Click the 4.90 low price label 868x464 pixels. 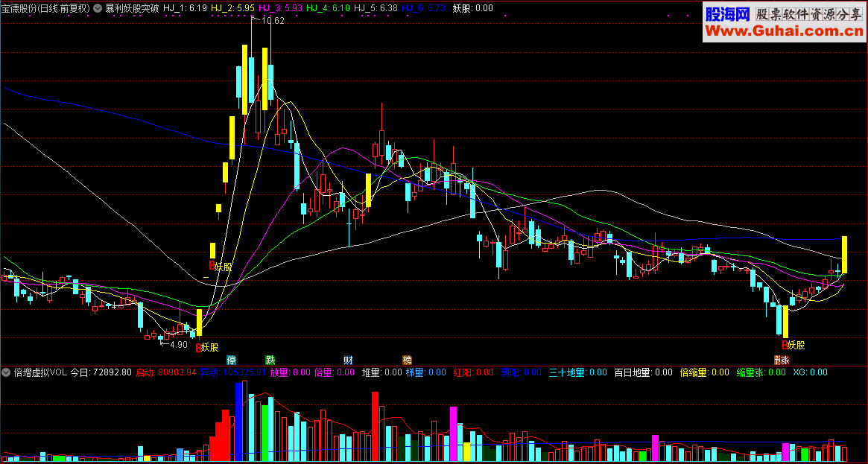[178, 345]
